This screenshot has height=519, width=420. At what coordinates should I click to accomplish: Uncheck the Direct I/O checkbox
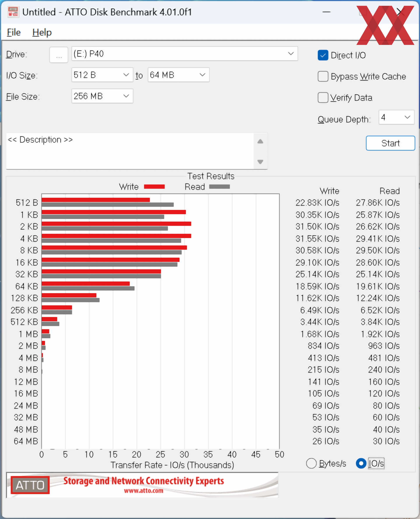coord(323,55)
